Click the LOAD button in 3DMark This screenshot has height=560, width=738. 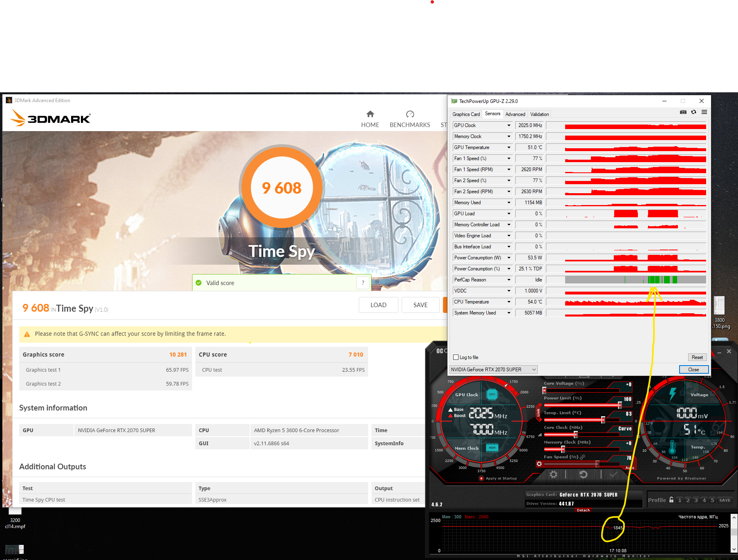[378, 305]
